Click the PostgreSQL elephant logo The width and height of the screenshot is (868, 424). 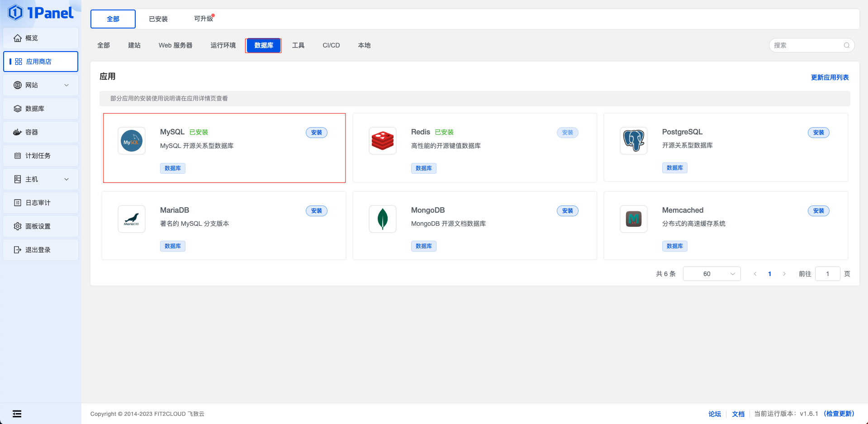tap(634, 141)
